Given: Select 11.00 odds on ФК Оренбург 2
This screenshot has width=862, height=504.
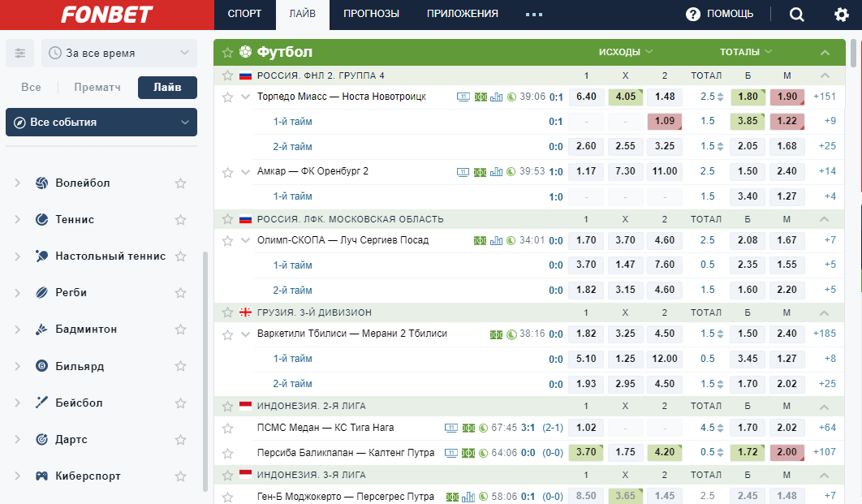Looking at the screenshot, I should pyautogui.click(x=665, y=171).
